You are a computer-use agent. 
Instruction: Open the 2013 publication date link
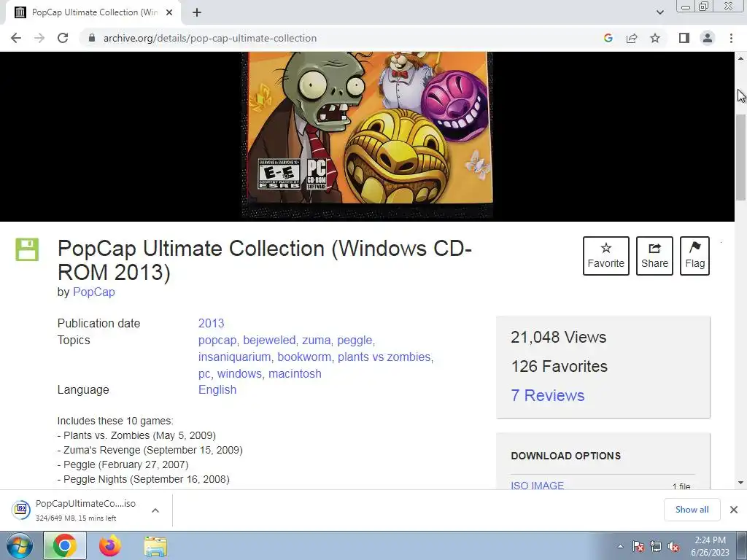click(x=211, y=323)
